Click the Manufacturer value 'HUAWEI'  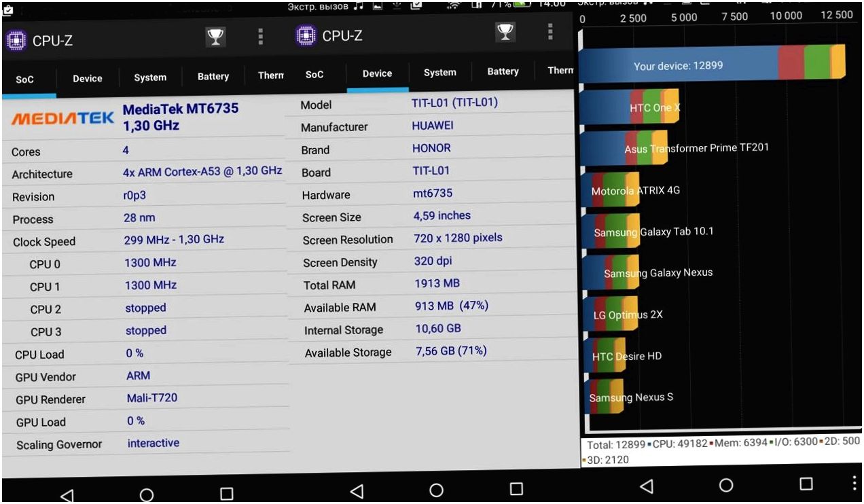pyautogui.click(x=433, y=126)
